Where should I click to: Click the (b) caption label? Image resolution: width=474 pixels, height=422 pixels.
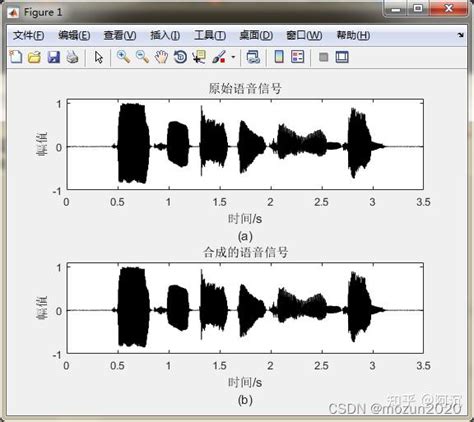click(245, 400)
